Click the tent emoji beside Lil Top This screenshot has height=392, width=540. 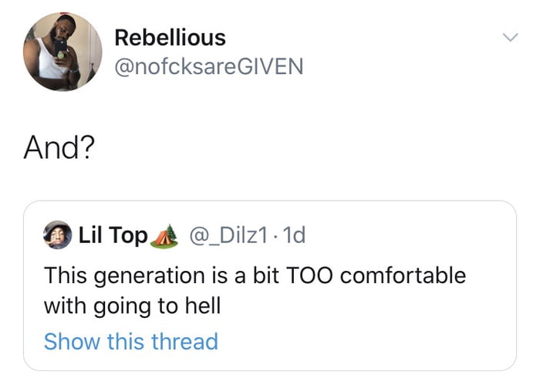point(167,236)
